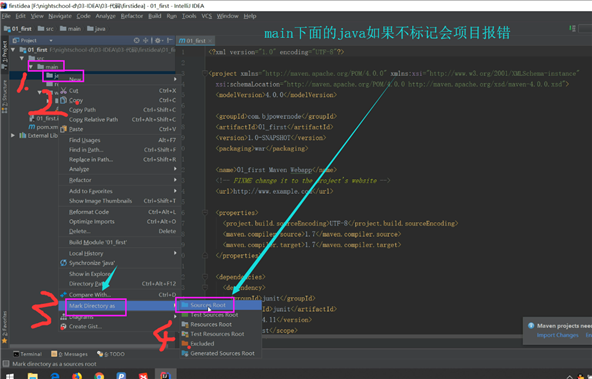Screen dimensions: 592x379
Task: Open the 0: Messages tool window
Action: [x=69, y=354]
